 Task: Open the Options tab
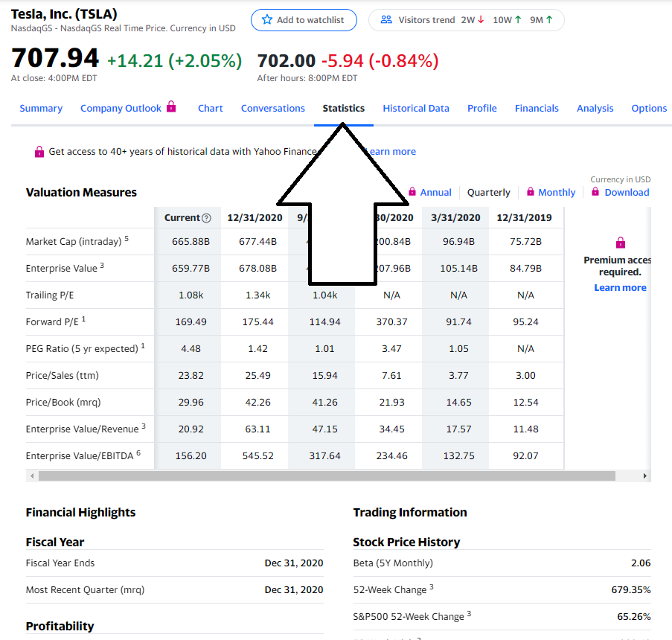[x=649, y=109]
